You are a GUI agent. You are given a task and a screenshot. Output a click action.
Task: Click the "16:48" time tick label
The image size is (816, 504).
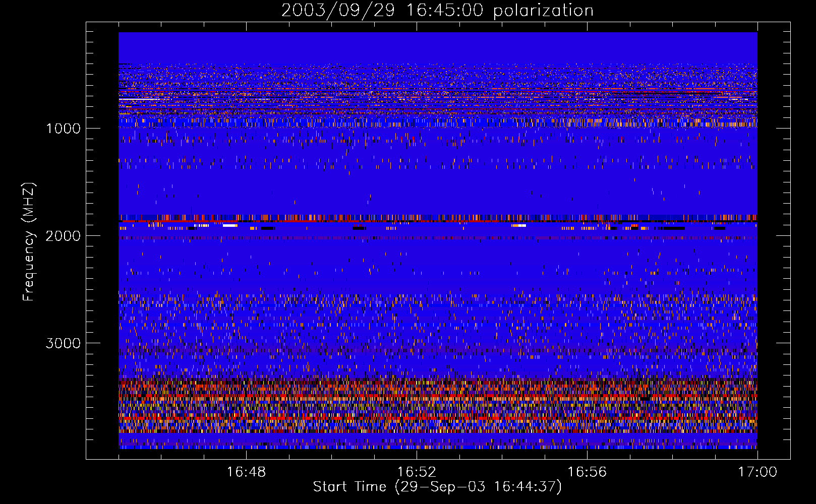[x=246, y=472]
